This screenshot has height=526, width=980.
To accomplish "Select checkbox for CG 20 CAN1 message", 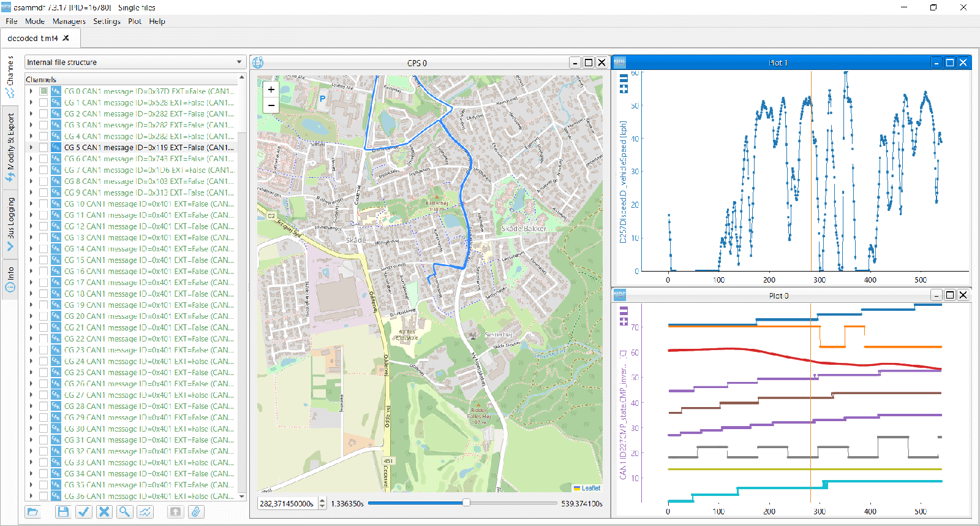I will (x=43, y=316).
